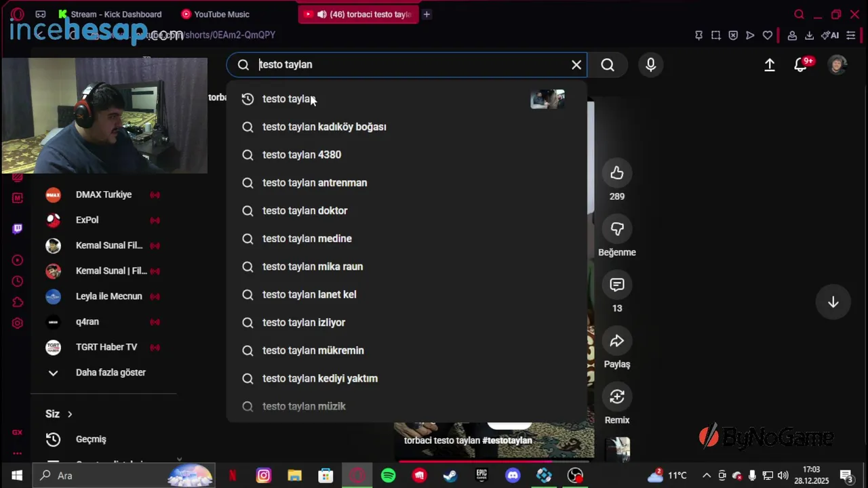The image size is (868, 488).
Task: Click the pin icon in address bar
Action: coord(698,35)
